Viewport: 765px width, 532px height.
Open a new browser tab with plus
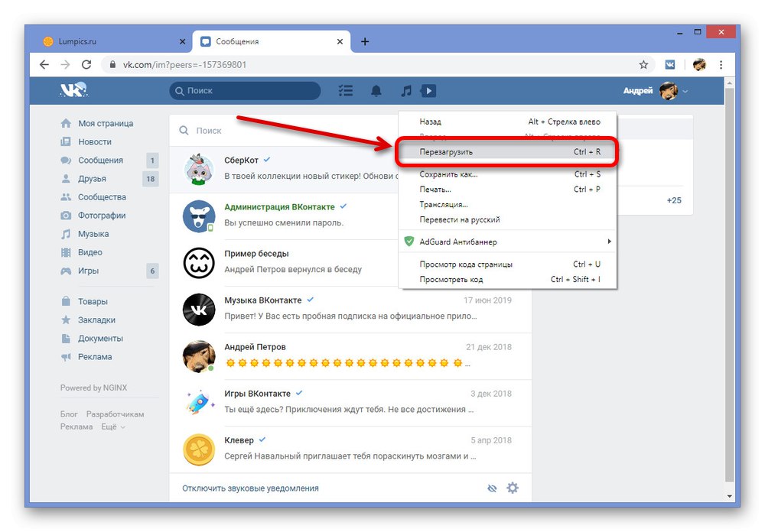click(364, 41)
